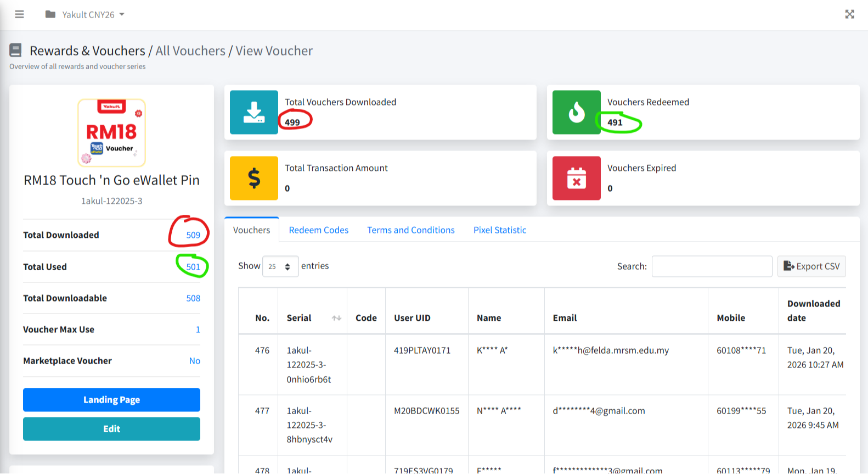Click mobile number 60199****55
This screenshot has height=474, width=868.
click(741, 411)
